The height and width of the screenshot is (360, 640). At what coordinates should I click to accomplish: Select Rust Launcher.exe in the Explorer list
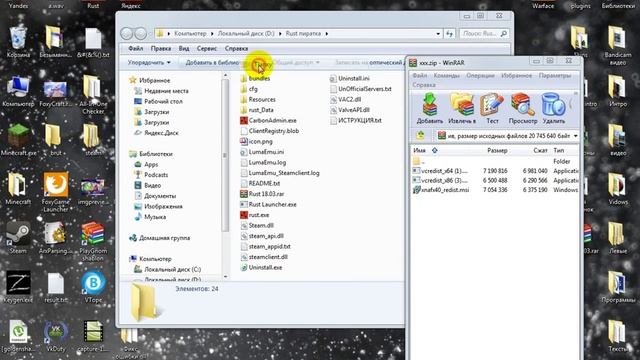click(x=268, y=204)
